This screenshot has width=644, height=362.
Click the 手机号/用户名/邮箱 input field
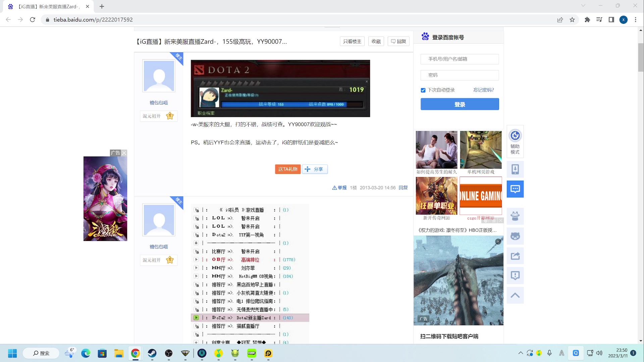(x=460, y=59)
